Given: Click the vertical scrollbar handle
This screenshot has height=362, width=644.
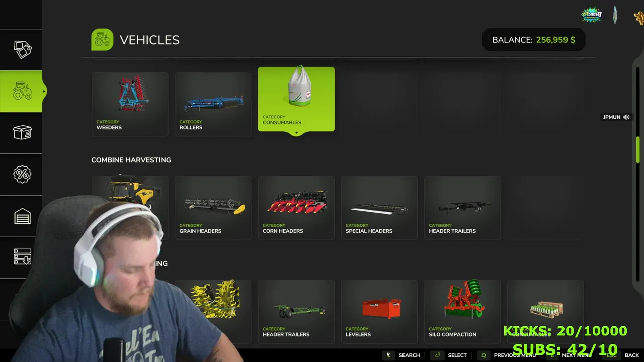Looking at the screenshot, I should [638, 150].
